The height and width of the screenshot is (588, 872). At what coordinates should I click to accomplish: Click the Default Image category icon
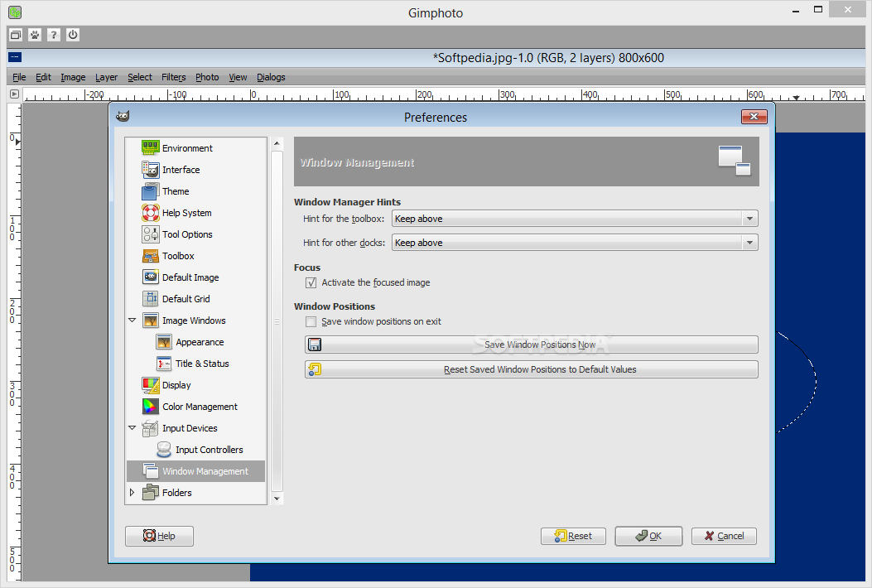coord(151,277)
